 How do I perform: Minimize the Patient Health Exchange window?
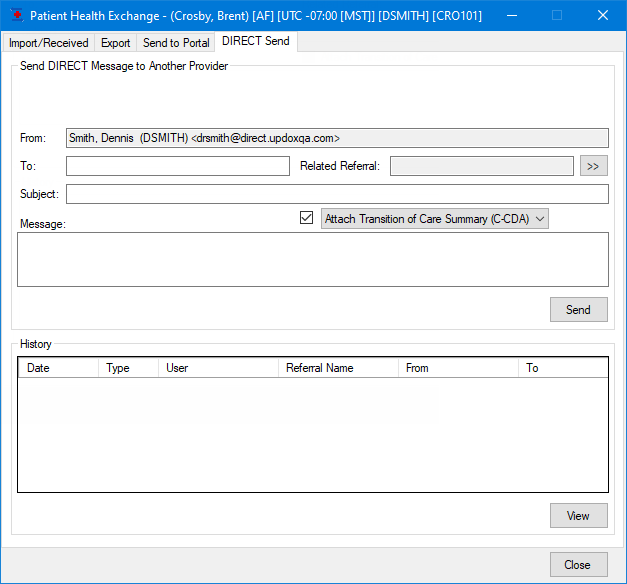click(x=511, y=16)
